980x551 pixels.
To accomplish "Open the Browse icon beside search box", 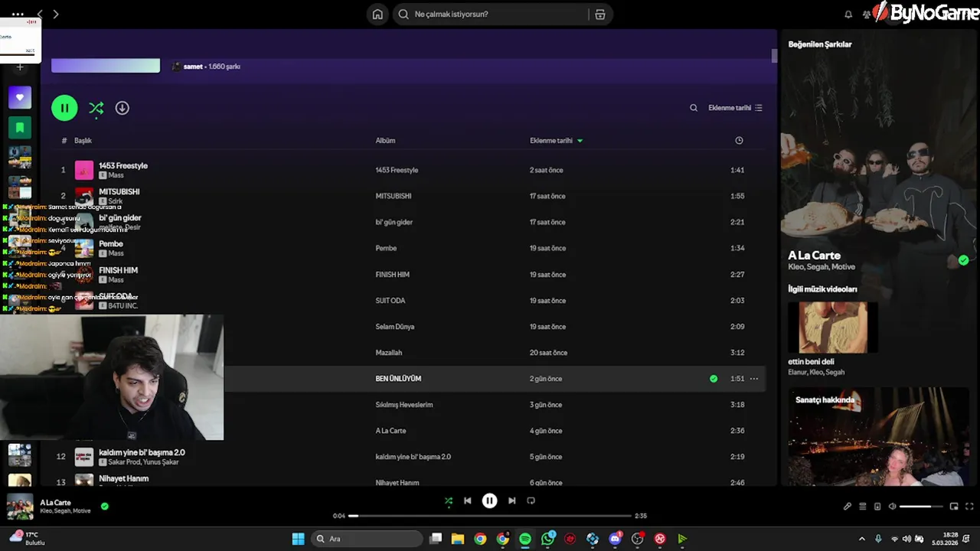I will tap(599, 14).
